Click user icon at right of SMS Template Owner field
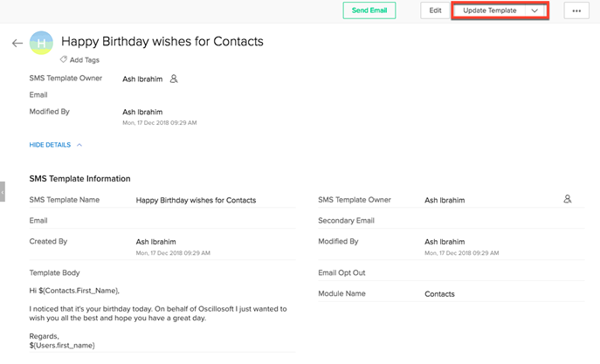 click(567, 199)
